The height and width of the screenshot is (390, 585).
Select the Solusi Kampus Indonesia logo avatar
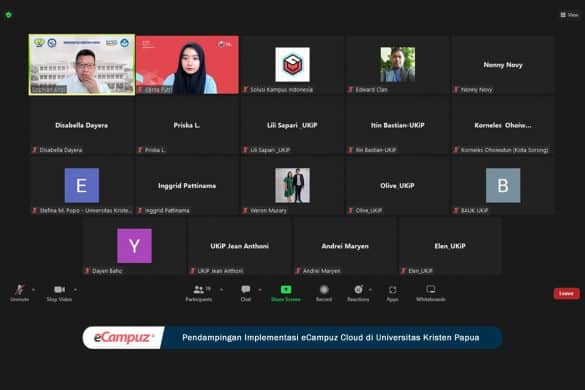click(x=292, y=65)
